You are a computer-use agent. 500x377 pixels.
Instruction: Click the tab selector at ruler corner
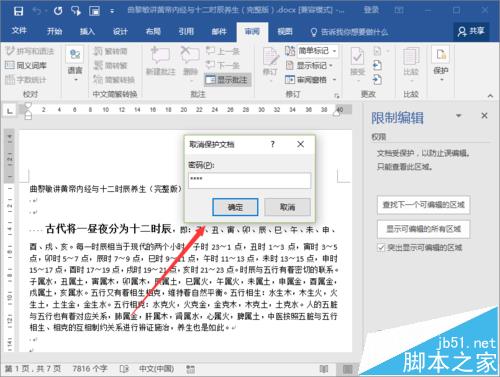click(10, 110)
